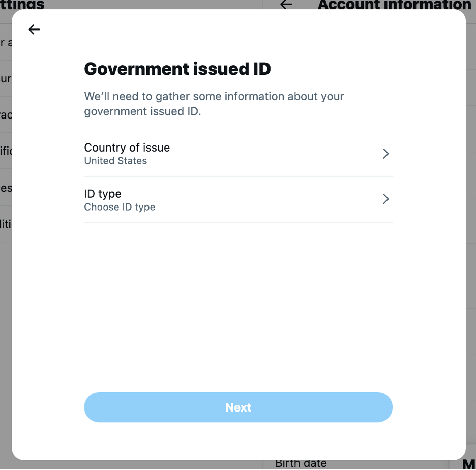Choose the "Choose ID type" placeholder text
This screenshot has width=476, height=470.
point(120,207)
